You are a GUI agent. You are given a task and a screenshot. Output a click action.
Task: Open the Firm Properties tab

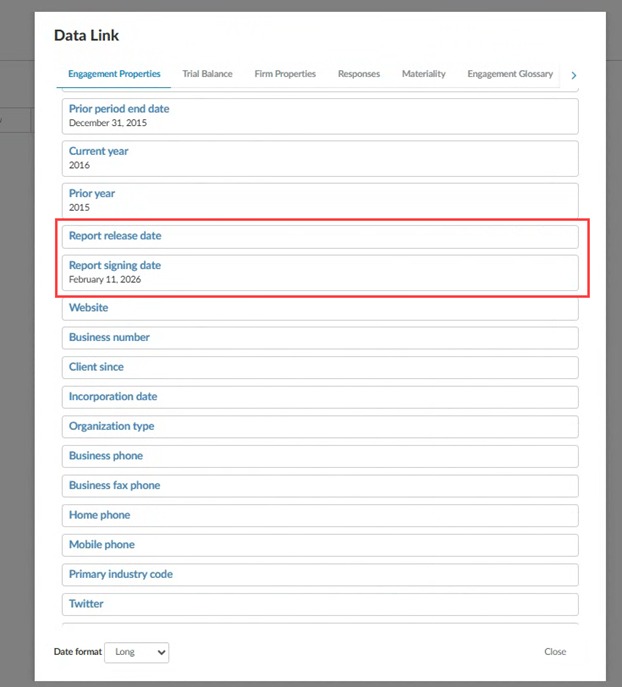(285, 74)
